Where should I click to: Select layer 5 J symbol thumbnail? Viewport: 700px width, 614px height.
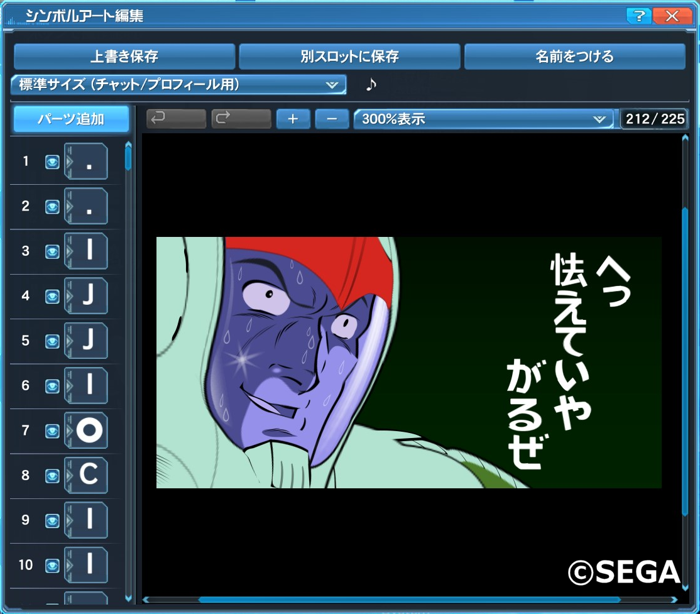click(x=86, y=341)
